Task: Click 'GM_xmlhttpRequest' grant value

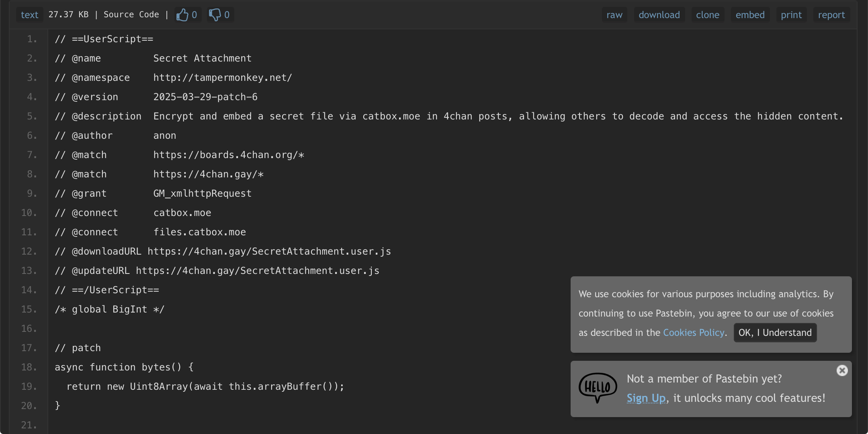Action: point(203,193)
